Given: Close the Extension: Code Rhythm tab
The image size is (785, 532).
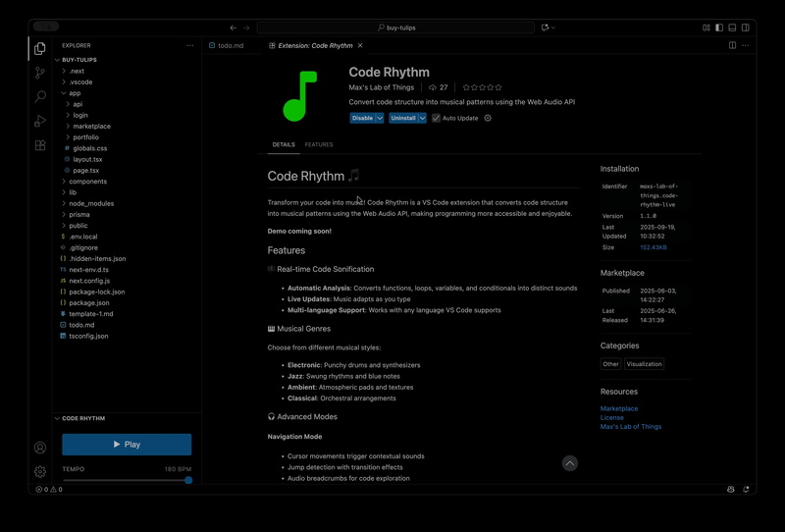Looking at the screenshot, I should click(x=360, y=45).
